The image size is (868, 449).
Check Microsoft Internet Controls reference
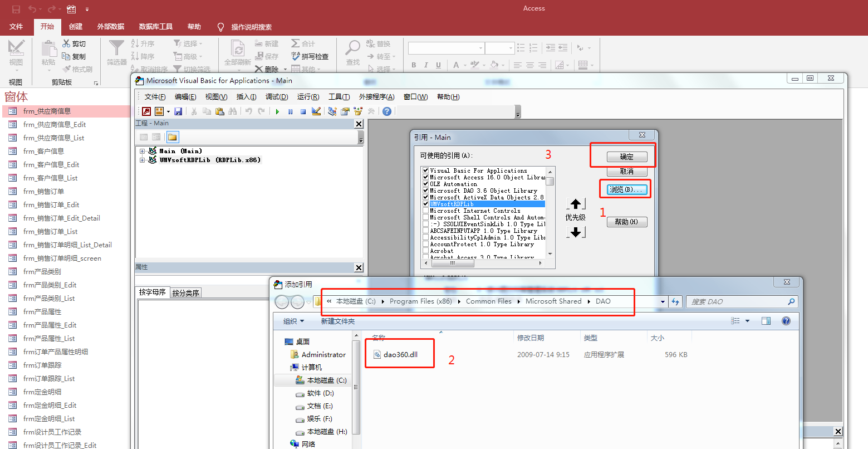pyautogui.click(x=425, y=211)
